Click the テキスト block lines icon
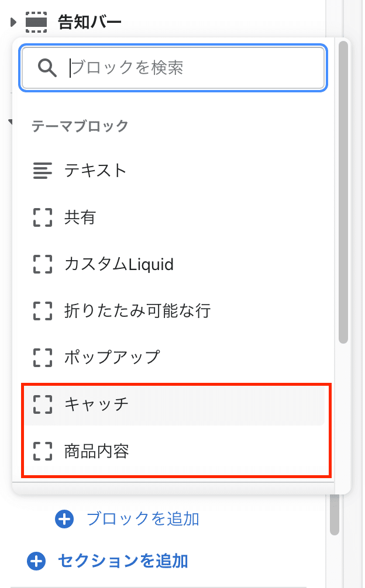The height and width of the screenshot is (588, 365). (x=43, y=171)
